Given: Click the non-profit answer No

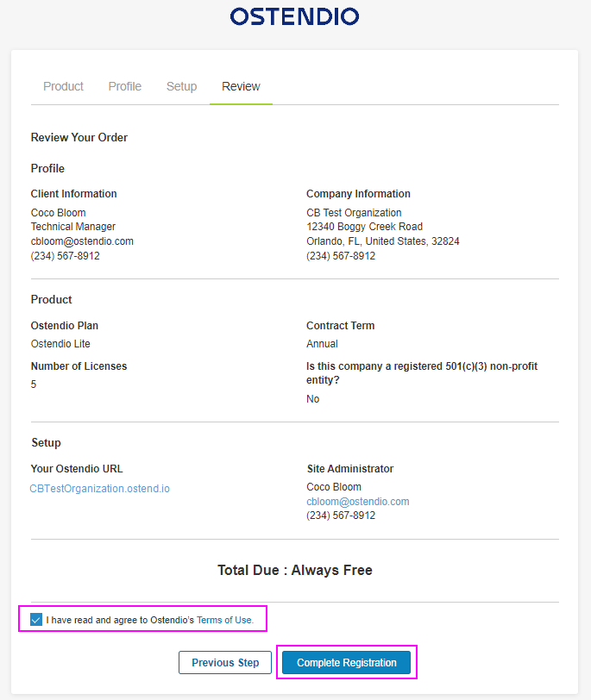Looking at the screenshot, I should pos(312,398).
